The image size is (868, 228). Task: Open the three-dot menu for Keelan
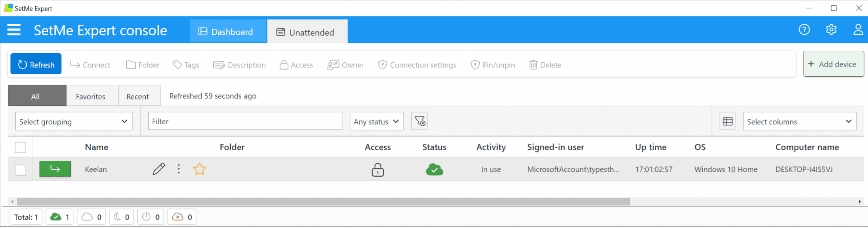[178, 169]
